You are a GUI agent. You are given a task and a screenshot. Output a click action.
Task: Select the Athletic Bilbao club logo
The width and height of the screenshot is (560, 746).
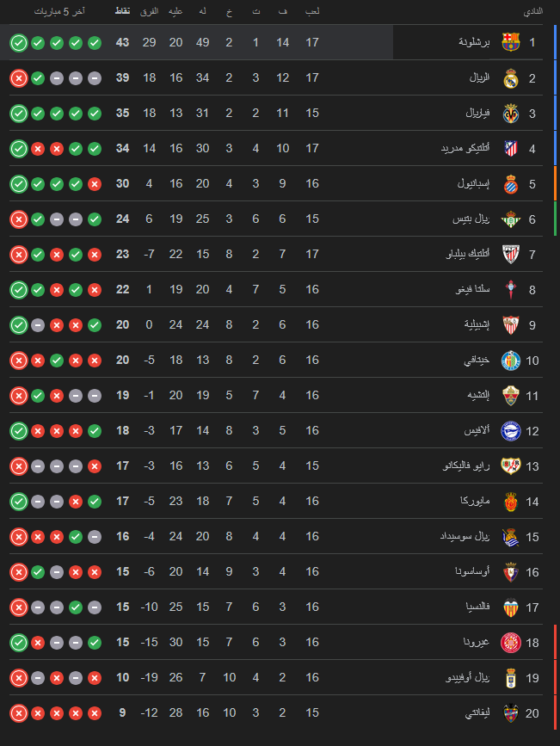click(x=511, y=254)
